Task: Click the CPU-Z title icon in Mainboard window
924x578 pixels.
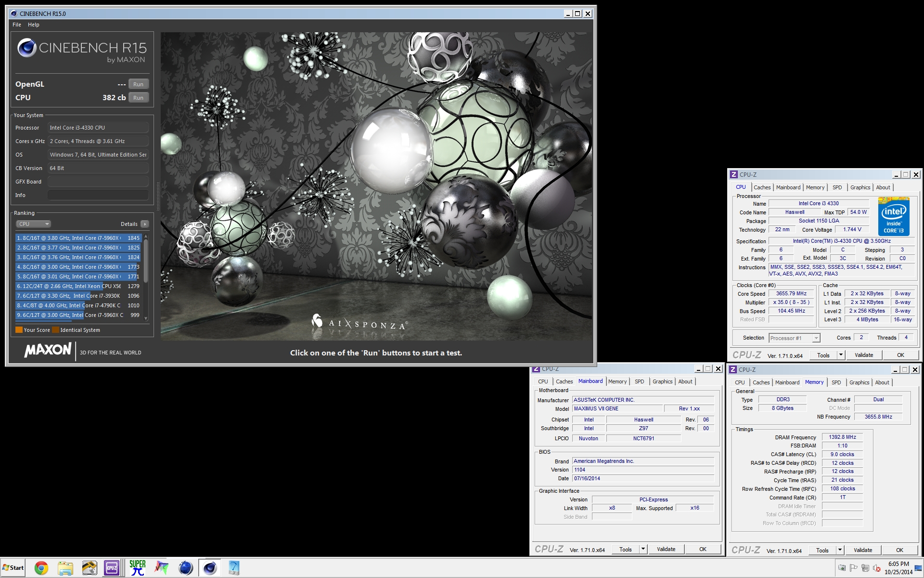Action: [x=536, y=369]
